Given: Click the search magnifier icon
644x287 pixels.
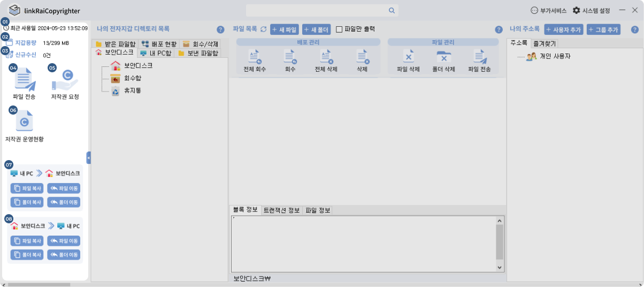Looking at the screenshot, I should pyautogui.click(x=392, y=10).
